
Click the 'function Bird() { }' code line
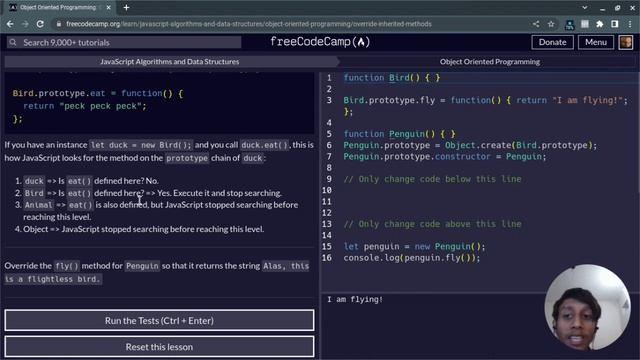tap(392, 78)
